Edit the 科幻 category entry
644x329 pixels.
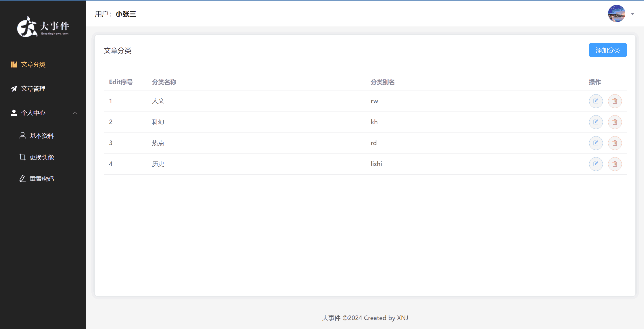tap(596, 122)
